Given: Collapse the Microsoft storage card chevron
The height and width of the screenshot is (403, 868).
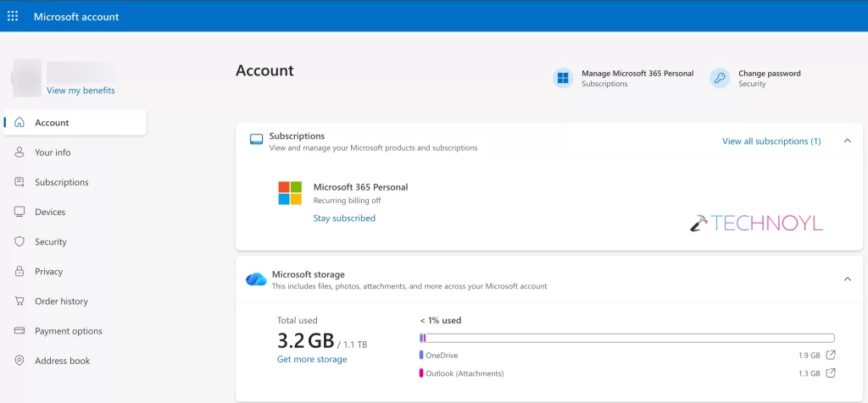Looking at the screenshot, I should click(847, 279).
